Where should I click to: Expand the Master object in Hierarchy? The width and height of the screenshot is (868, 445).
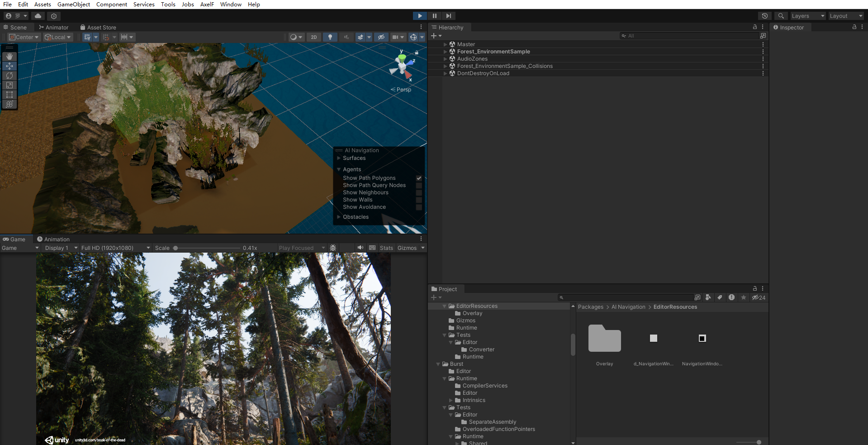coord(446,44)
